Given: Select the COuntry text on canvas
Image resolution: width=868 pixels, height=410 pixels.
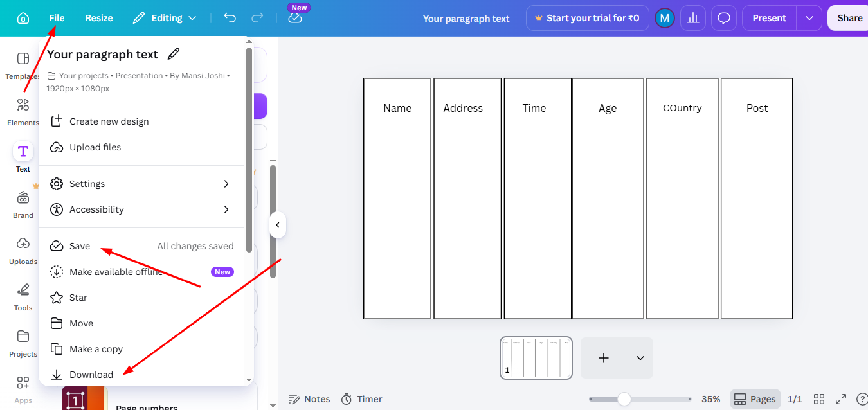Looking at the screenshot, I should tap(682, 108).
